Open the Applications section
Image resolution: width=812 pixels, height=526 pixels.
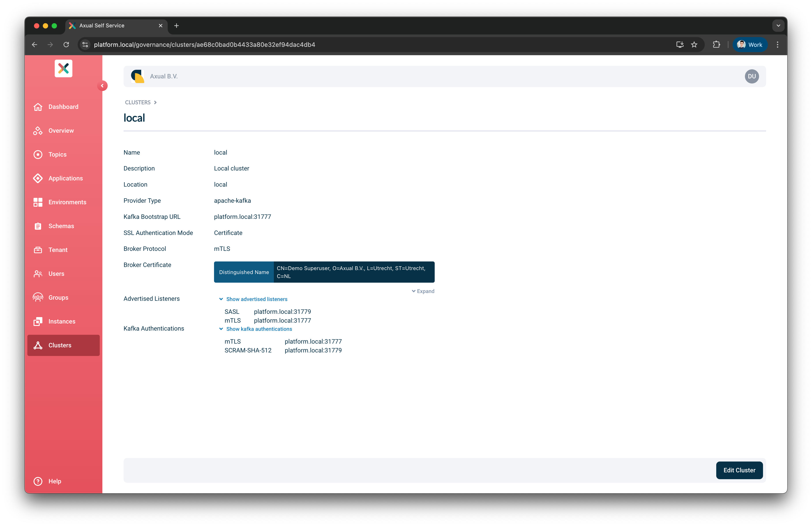click(66, 178)
